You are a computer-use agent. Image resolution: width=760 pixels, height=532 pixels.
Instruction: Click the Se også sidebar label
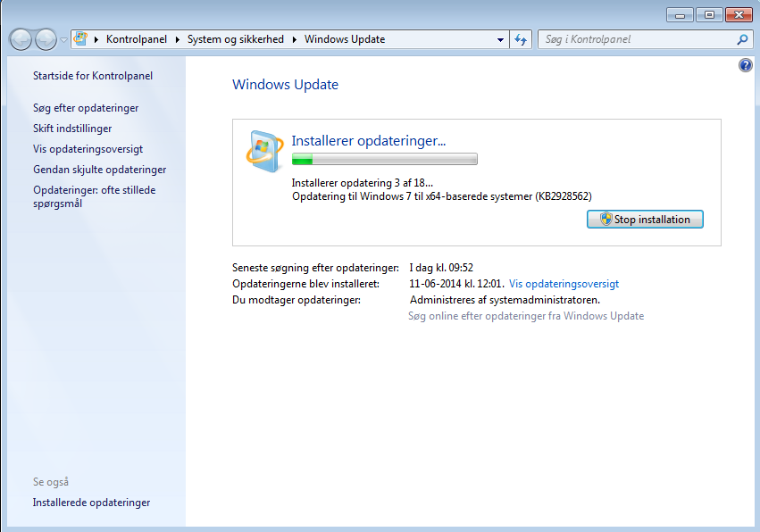tap(50, 482)
